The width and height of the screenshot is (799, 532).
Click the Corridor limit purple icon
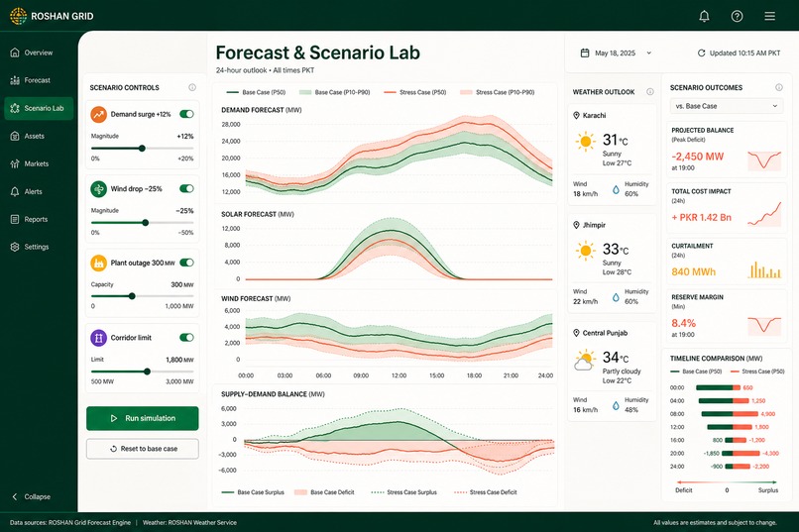(98, 338)
